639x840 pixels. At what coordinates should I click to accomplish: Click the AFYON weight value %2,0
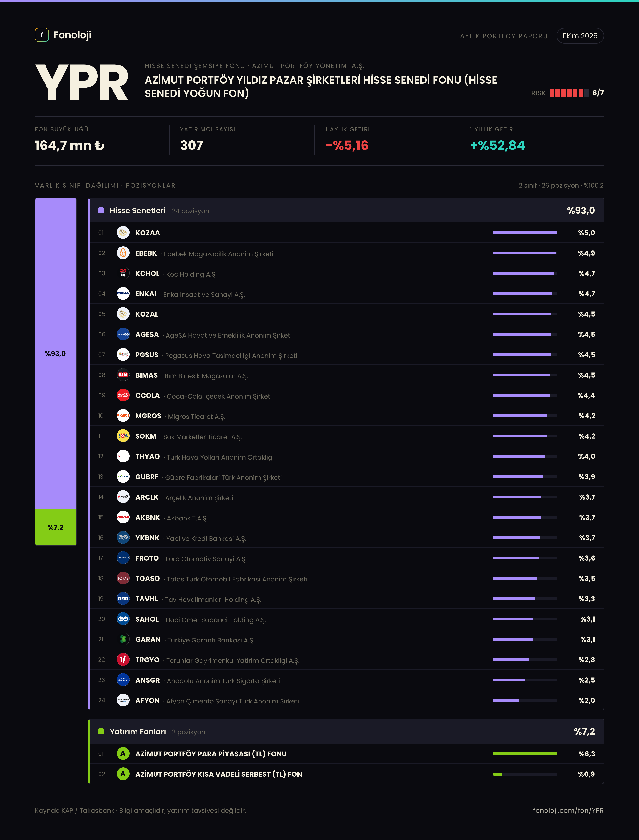pyautogui.click(x=587, y=700)
